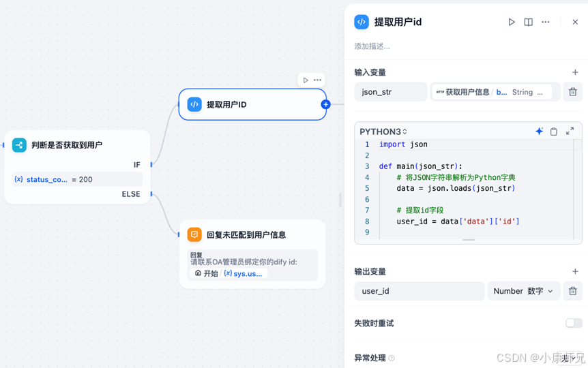
Task: Run this step using panel play icon
Action: pyautogui.click(x=512, y=22)
